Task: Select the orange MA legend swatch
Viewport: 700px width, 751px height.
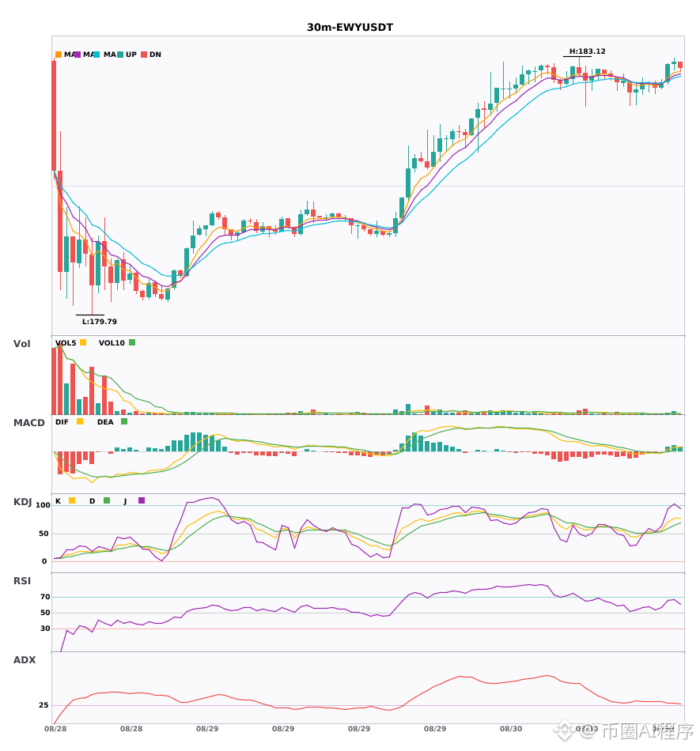Action: [x=59, y=55]
